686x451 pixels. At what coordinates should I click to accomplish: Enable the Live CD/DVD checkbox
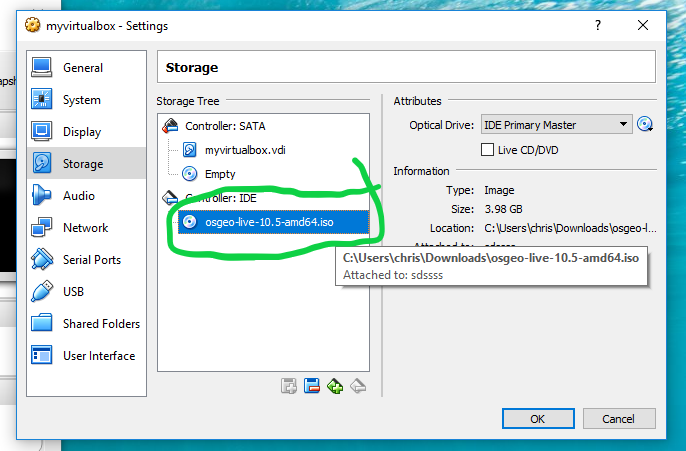(487, 150)
